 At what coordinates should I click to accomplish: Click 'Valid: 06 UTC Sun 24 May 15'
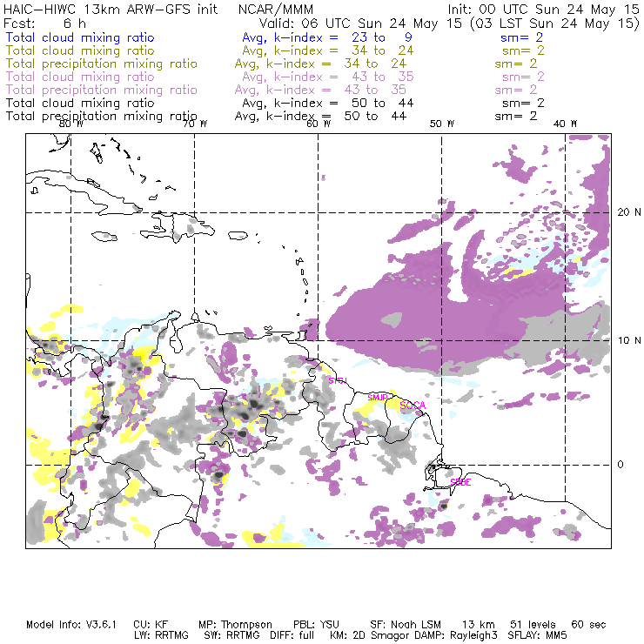point(361,23)
